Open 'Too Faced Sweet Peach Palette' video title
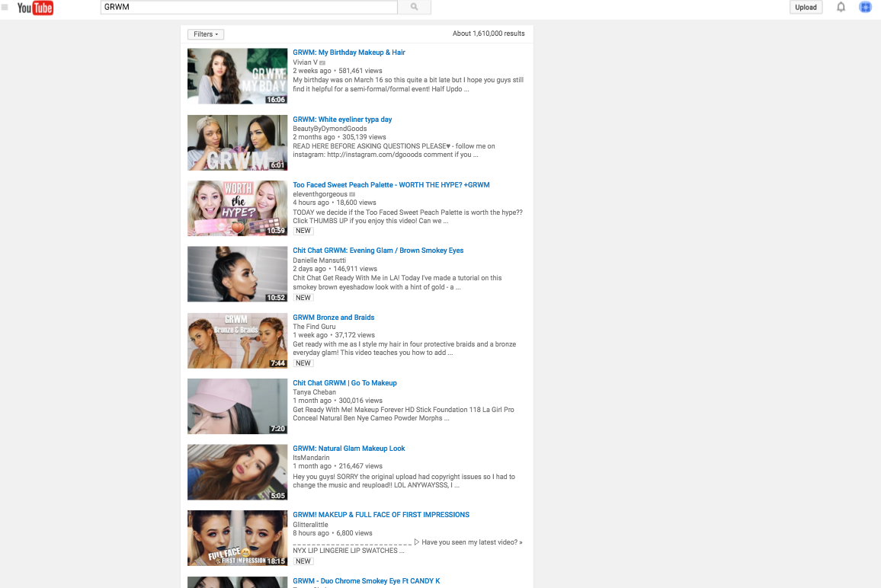 point(391,185)
